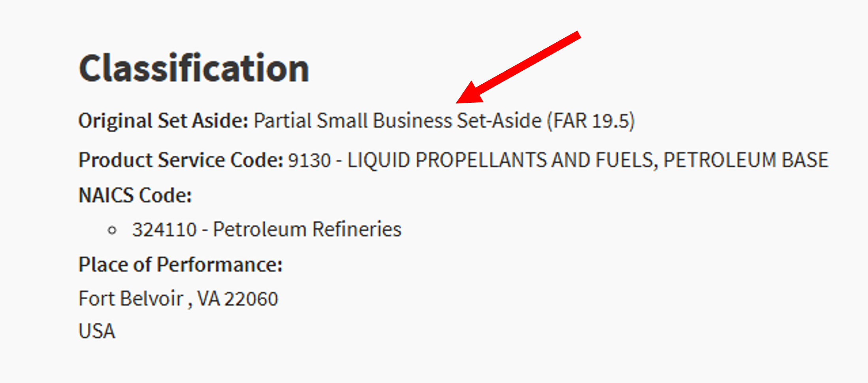Screen dimensions: 868x383
Task: Click the hyphenated Set-Aside word
Action: pos(499,121)
